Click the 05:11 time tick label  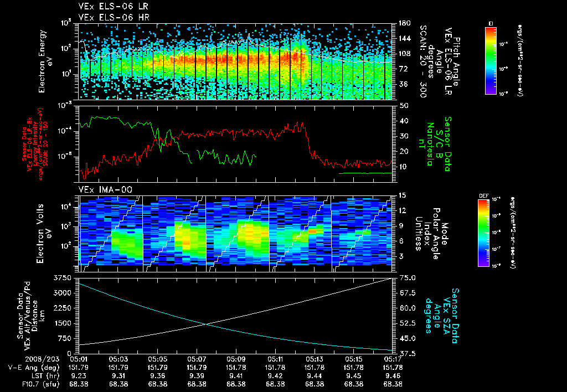tap(275, 359)
